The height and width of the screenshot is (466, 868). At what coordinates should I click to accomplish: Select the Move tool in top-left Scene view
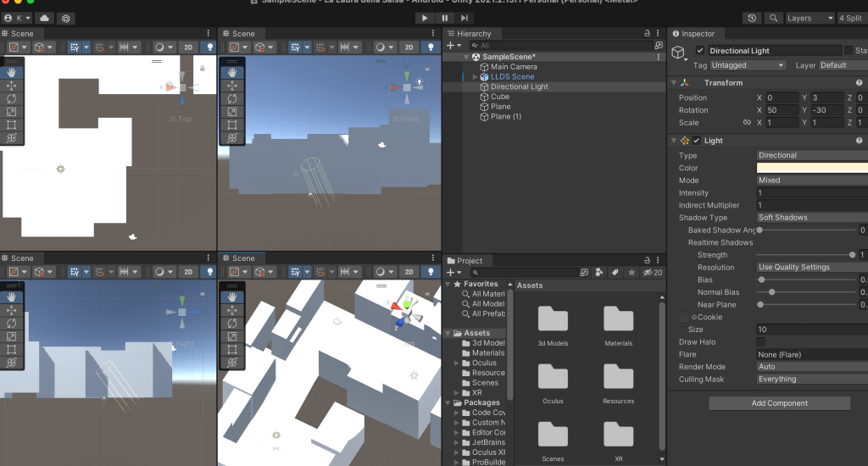pos(12,86)
